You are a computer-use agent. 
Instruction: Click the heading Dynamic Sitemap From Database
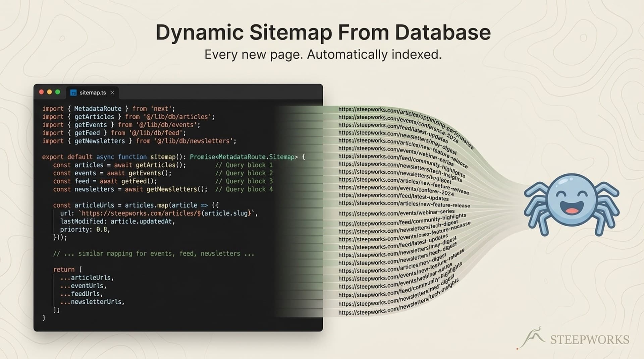(x=323, y=32)
